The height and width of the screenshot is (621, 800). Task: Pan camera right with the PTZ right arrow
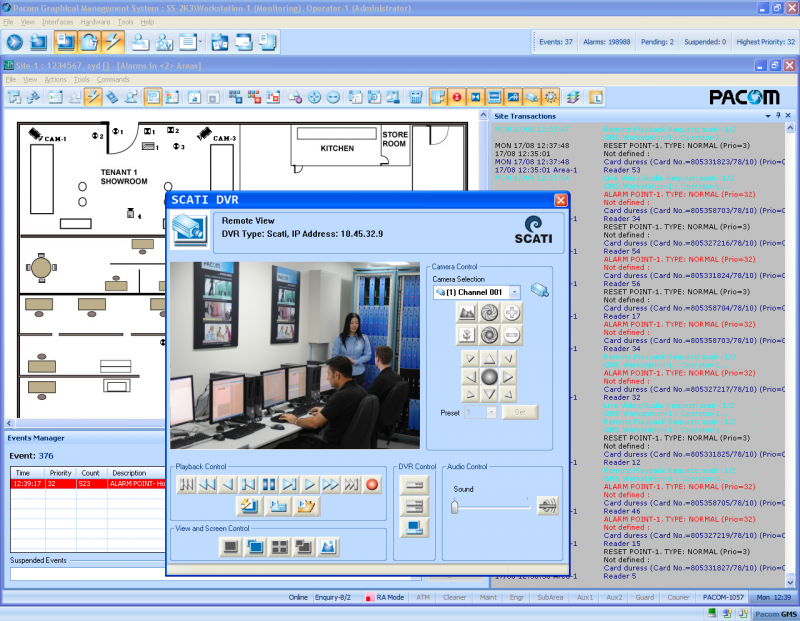coord(507,377)
